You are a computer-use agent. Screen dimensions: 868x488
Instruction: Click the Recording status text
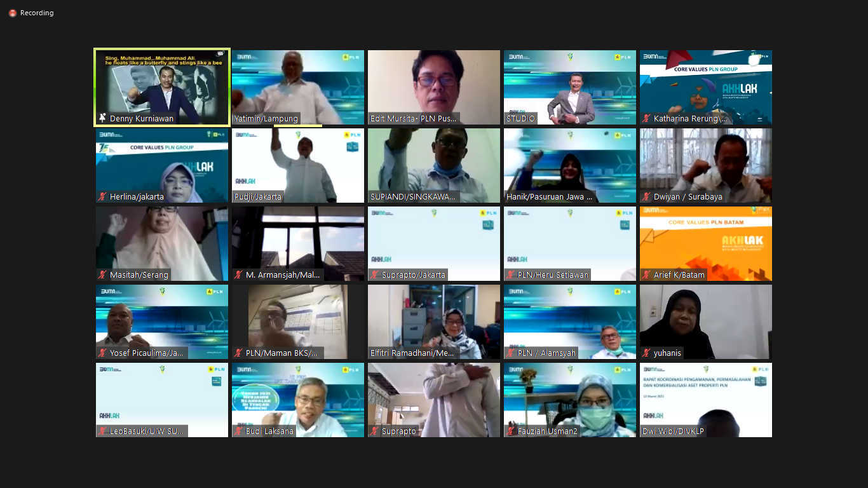[37, 13]
